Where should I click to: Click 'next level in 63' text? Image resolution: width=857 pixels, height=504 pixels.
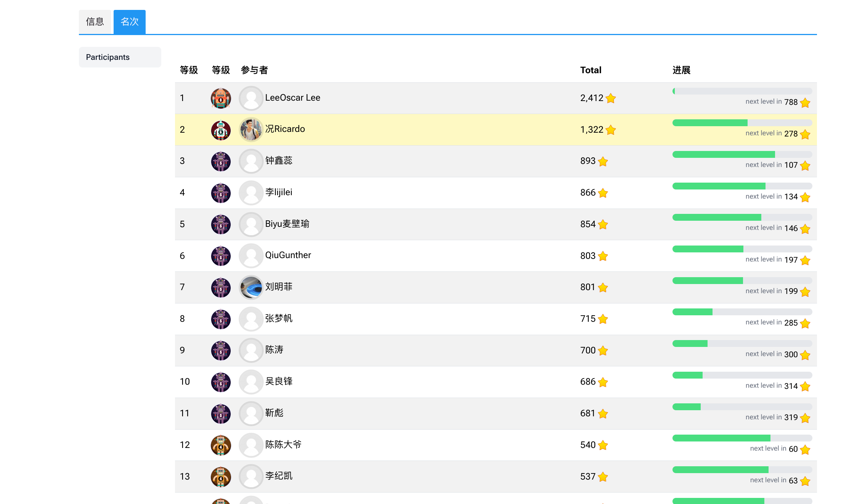pyautogui.click(x=774, y=480)
